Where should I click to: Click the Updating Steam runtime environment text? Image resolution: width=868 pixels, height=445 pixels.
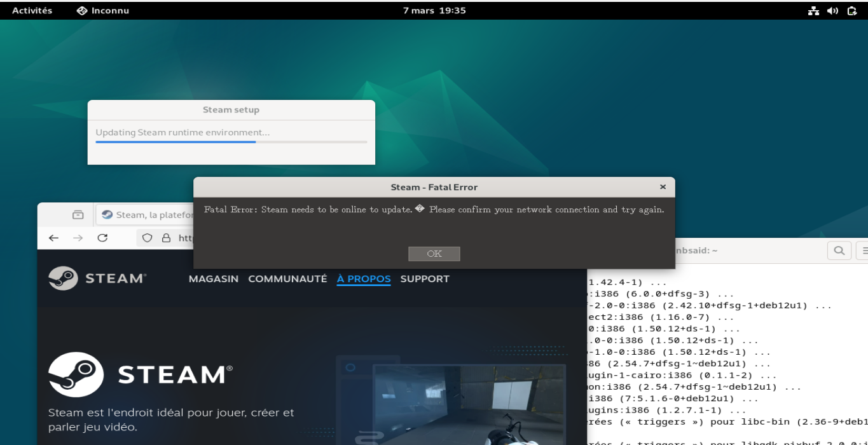[x=183, y=132]
